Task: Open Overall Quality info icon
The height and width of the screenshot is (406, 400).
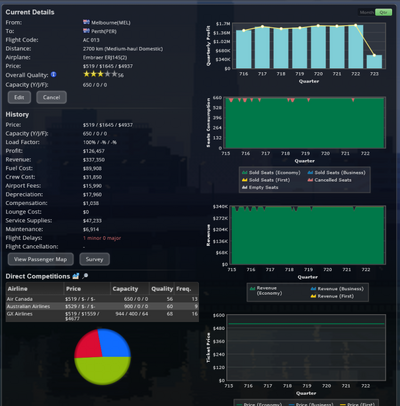Action: tap(53, 75)
